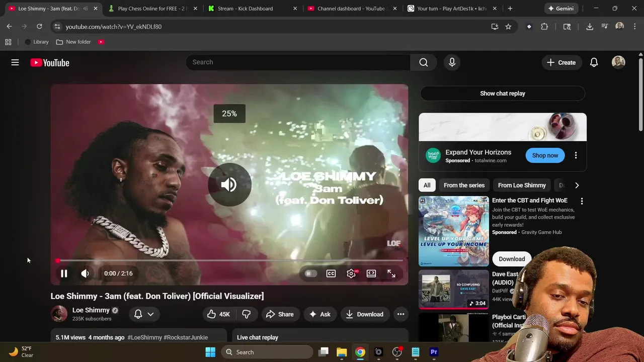This screenshot has width=644, height=362.
Task: Share the Loe Shimmy video
Action: [x=280, y=314]
